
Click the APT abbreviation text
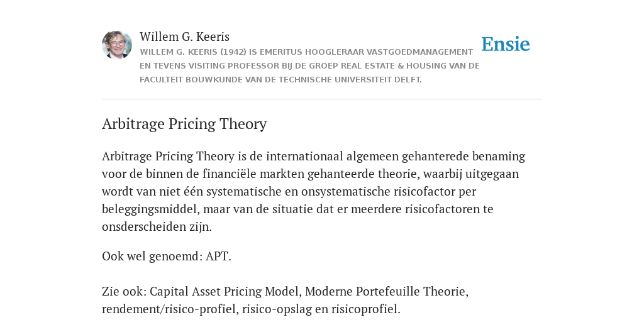click(x=218, y=256)
